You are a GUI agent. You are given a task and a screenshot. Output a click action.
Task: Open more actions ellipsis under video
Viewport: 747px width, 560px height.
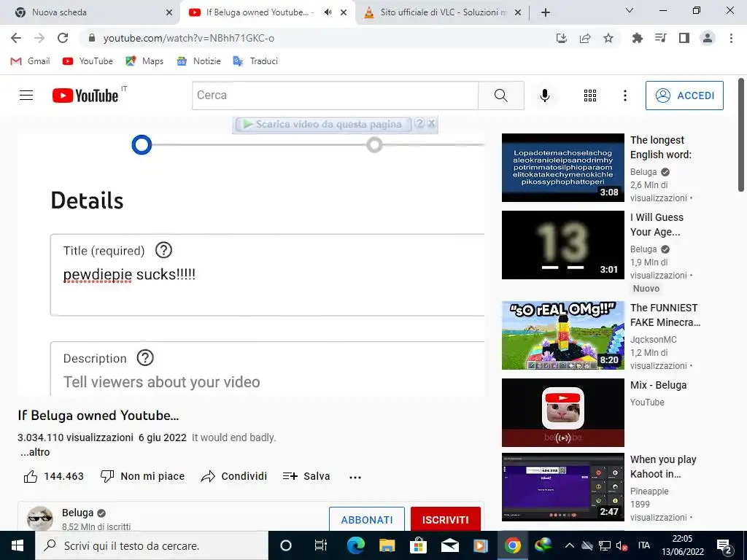pyautogui.click(x=355, y=477)
